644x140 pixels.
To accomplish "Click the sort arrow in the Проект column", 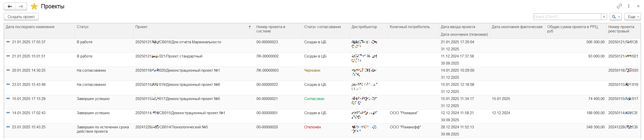I will pyautogui.click(x=250, y=27).
